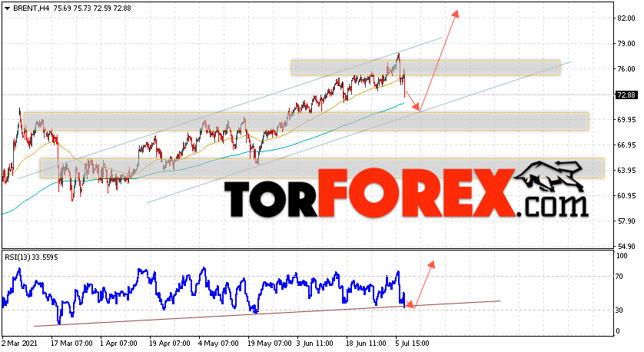Select the 57.90 price axis label
Screen dimensions: 644x352
626,221
